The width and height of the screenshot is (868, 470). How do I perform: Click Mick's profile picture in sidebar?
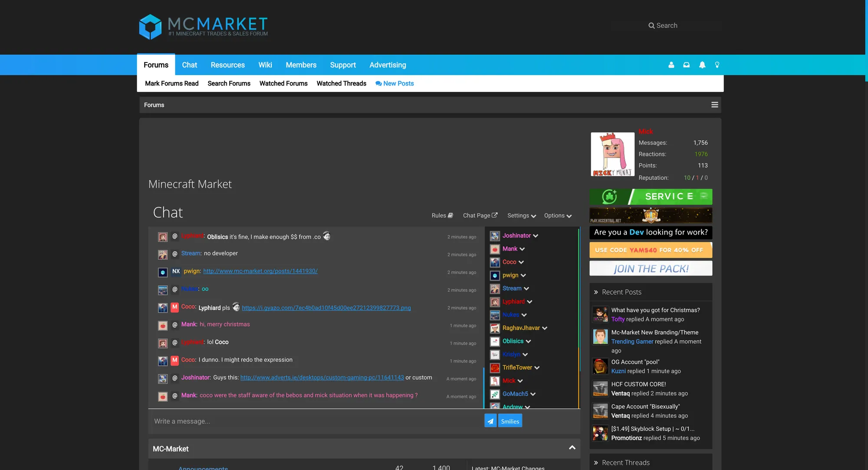612,154
